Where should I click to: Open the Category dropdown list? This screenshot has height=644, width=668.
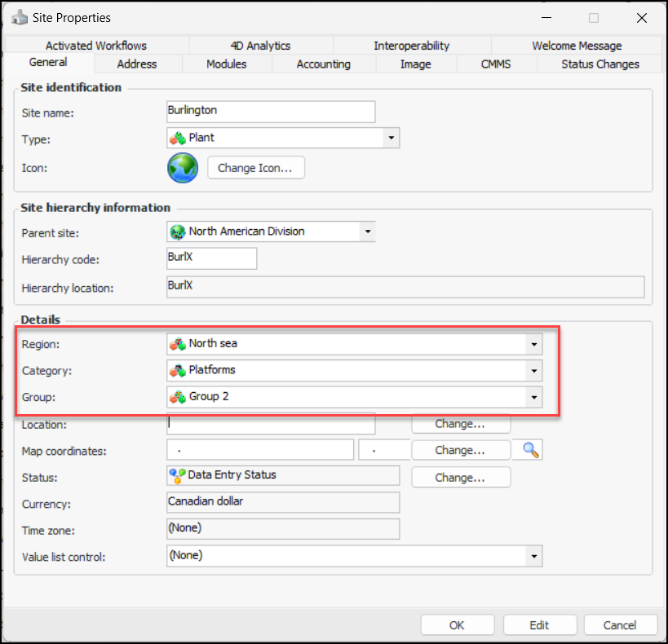point(534,371)
